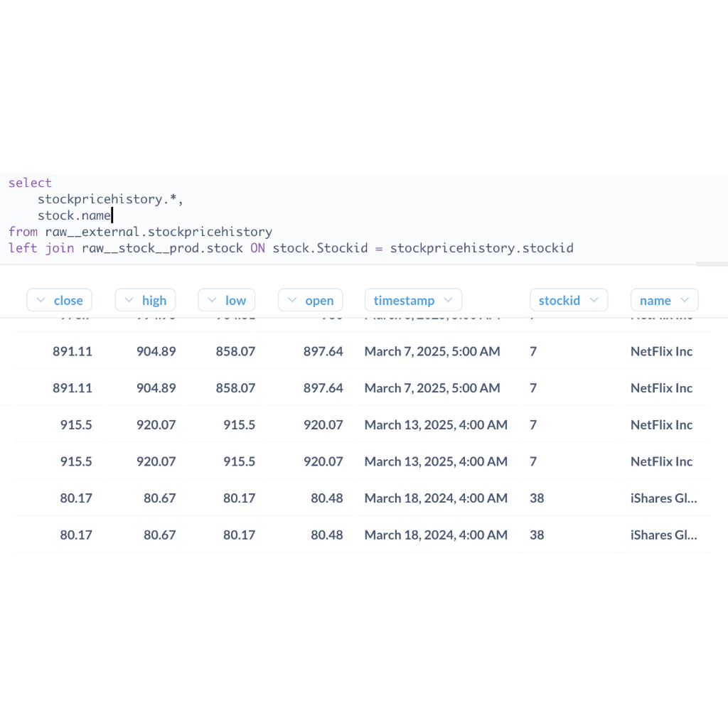Select the "name" column header text

pos(655,300)
